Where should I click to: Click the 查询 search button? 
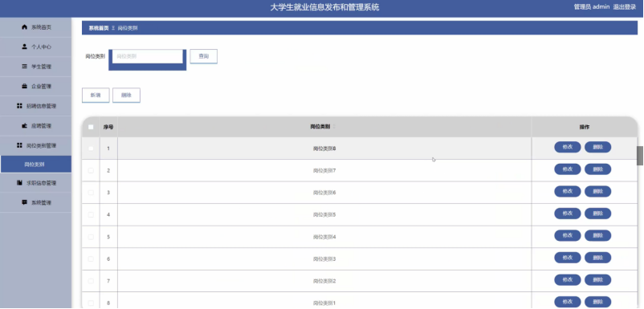coord(204,57)
